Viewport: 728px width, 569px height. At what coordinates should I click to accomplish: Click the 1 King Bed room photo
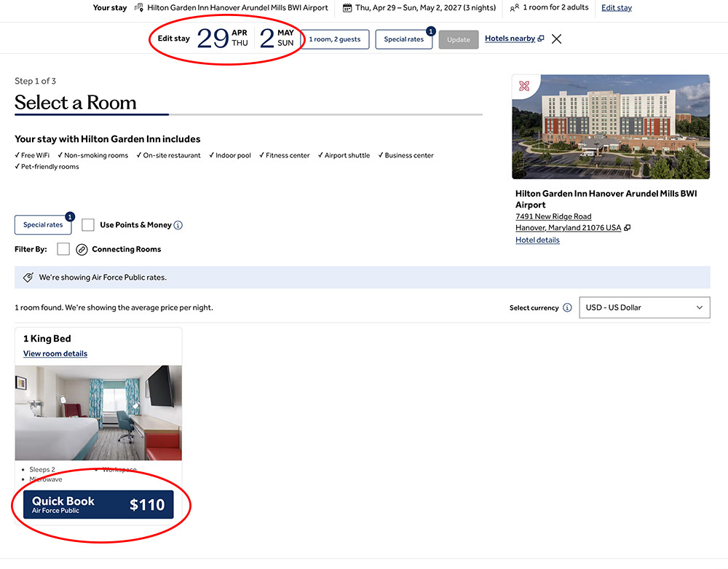pos(98,413)
